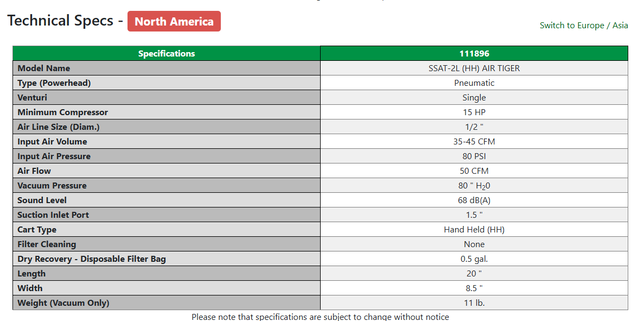Click the Filter Cleaning row label
Screen dimensions: 644x321
(x=167, y=244)
